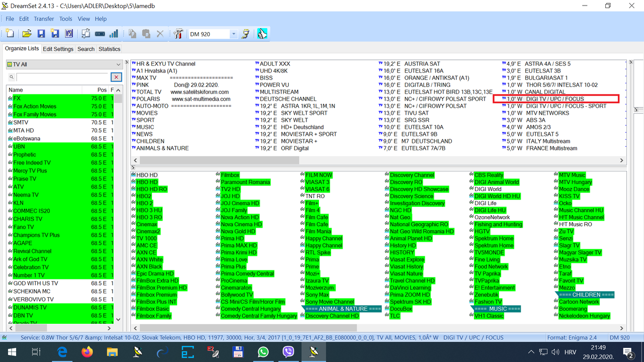Click the file transfer arrows toolbar icon
Image resolution: width=644 pixels, height=362 pixels.
(x=86, y=34)
